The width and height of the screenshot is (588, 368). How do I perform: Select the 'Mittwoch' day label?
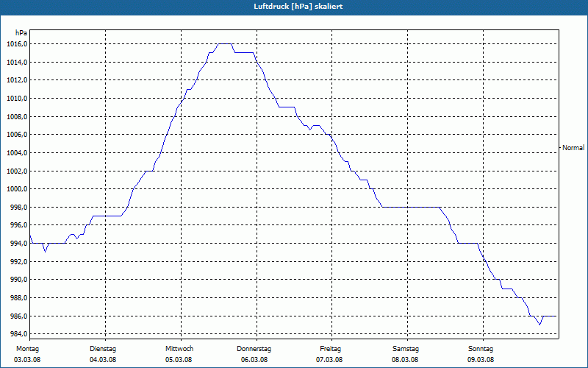coord(179,349)
